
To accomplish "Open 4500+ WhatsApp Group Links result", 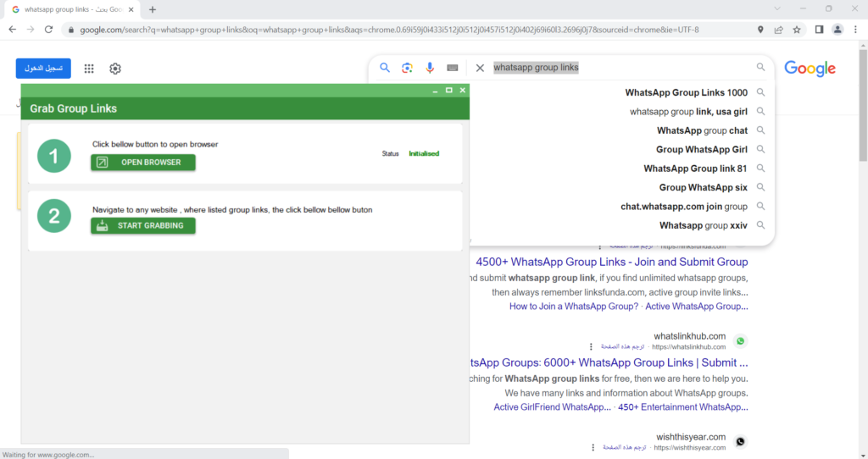I will [612, 262].
